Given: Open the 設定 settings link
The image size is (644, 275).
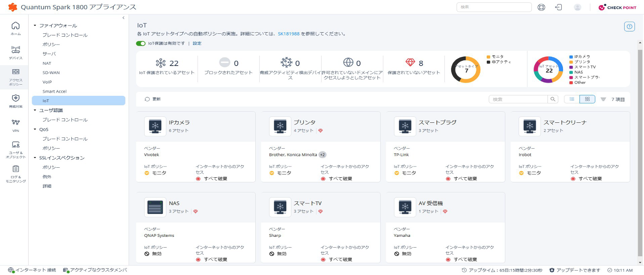Looking at the screenshot, I should [x=197, y=44].
